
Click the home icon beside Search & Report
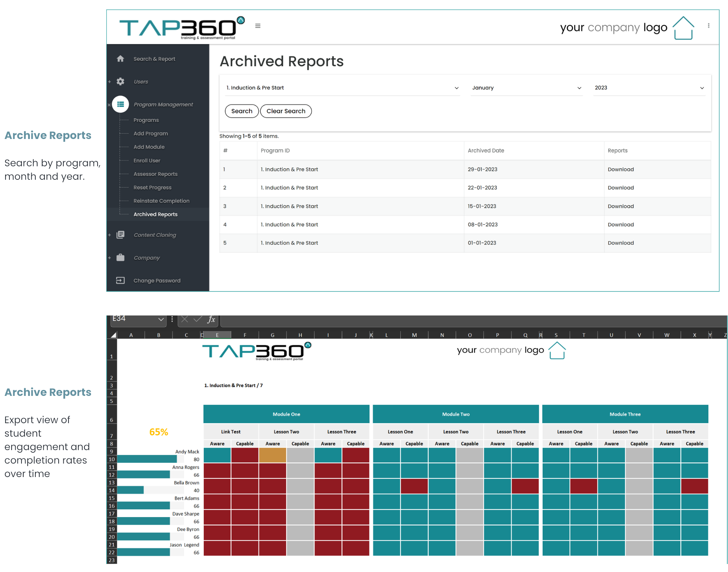click(120, 59)
